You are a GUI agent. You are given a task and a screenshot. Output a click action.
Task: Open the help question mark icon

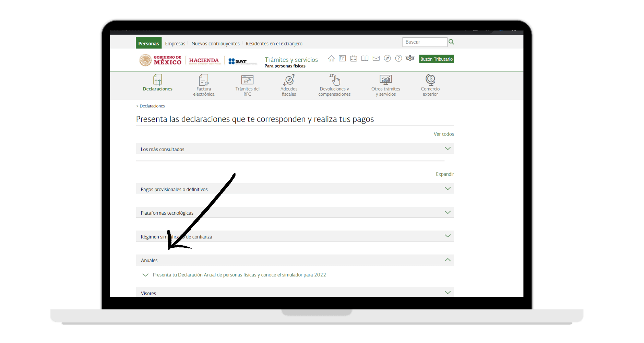[x=398, y=58]
